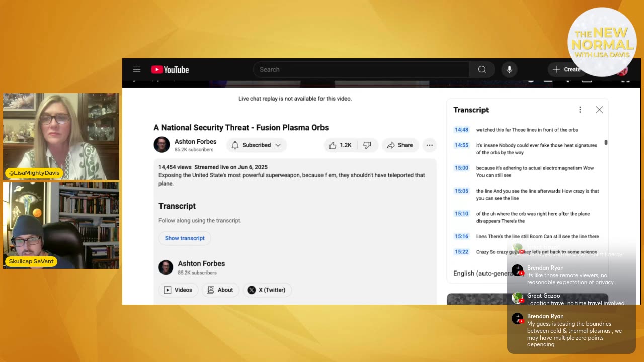Expand the Subscribed notification dropdown
Viewport: 644px width, 362px height.
256,145
